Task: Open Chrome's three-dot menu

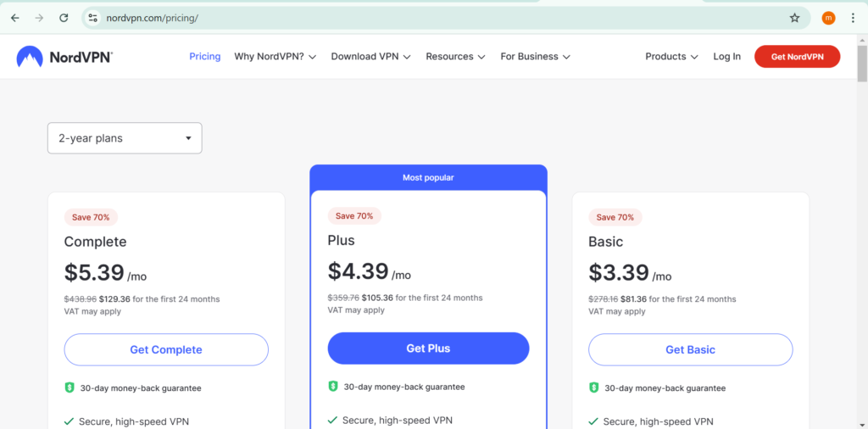Action: click(853, 18)
